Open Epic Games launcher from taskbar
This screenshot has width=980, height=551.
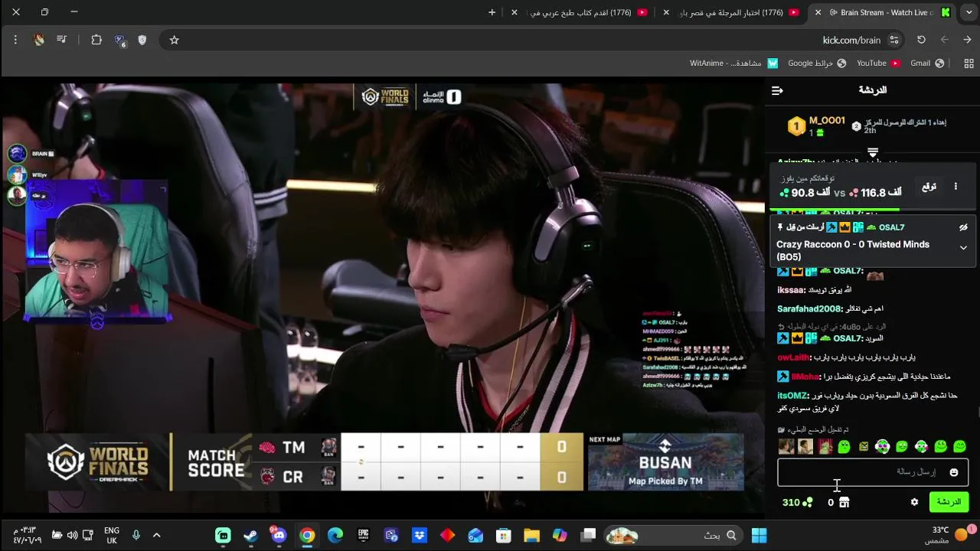pos(363,536)
